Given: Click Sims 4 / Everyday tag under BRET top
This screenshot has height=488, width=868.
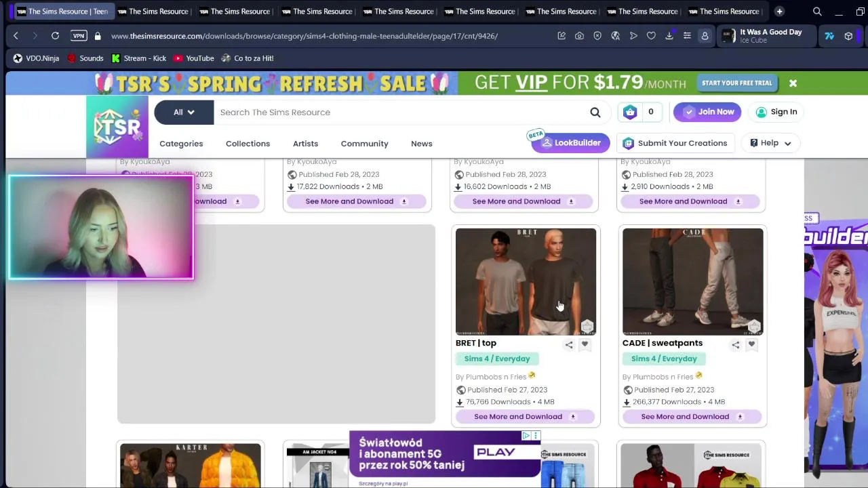Looking at the screenshot, I should (497, 359).
